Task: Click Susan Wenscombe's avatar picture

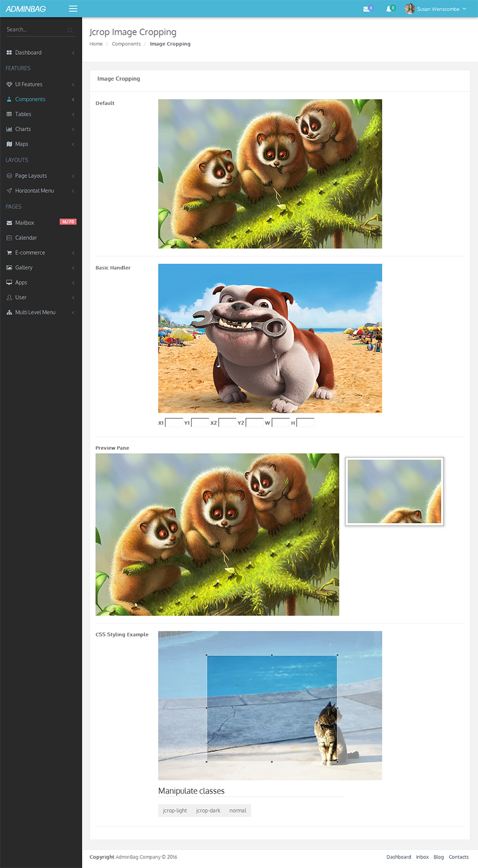Action: (409, 8)
